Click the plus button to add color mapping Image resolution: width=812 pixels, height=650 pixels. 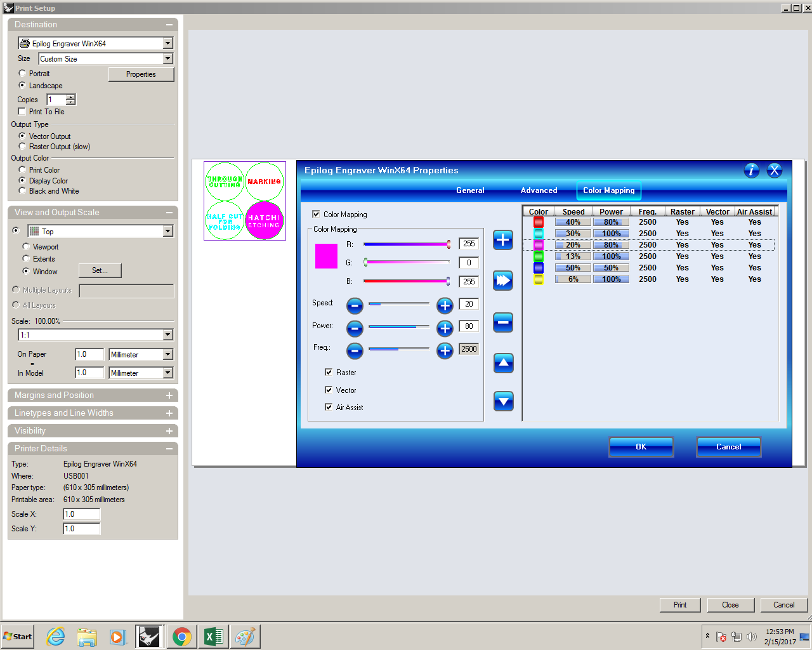point(503,240)
